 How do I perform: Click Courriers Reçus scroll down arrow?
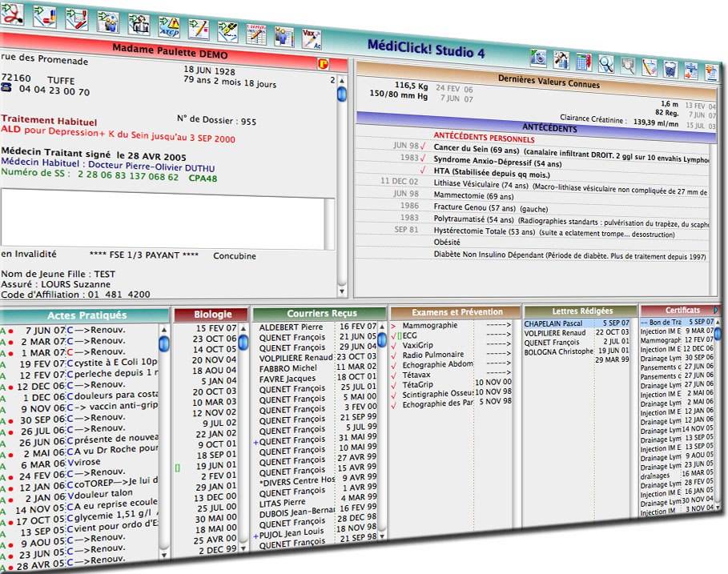[382, 536]
